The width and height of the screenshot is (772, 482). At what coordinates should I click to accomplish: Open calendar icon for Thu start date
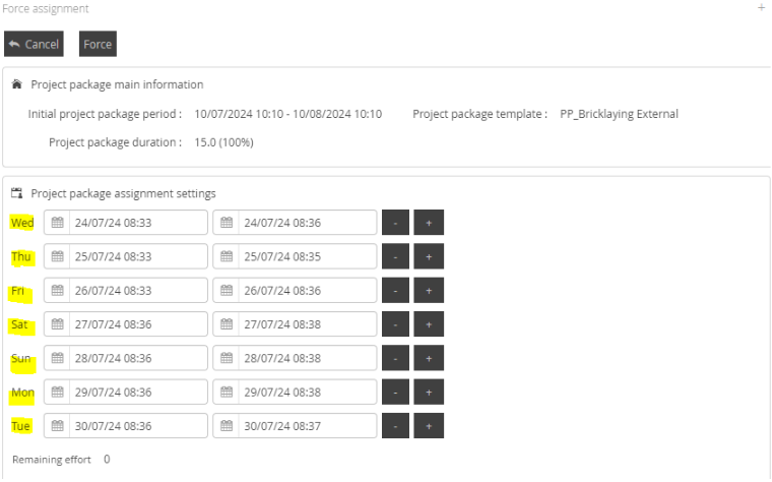point(57,257)
